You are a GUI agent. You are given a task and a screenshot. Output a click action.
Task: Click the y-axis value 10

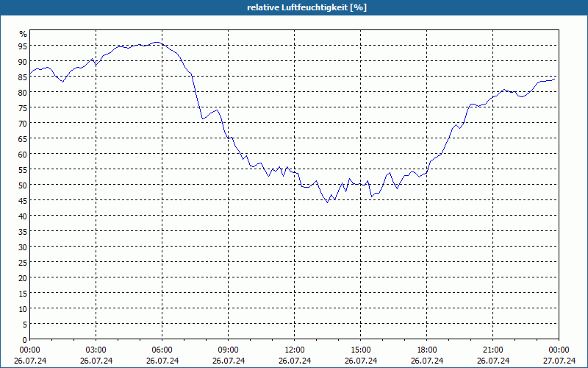pyautogui.click(x=23, y=308)
